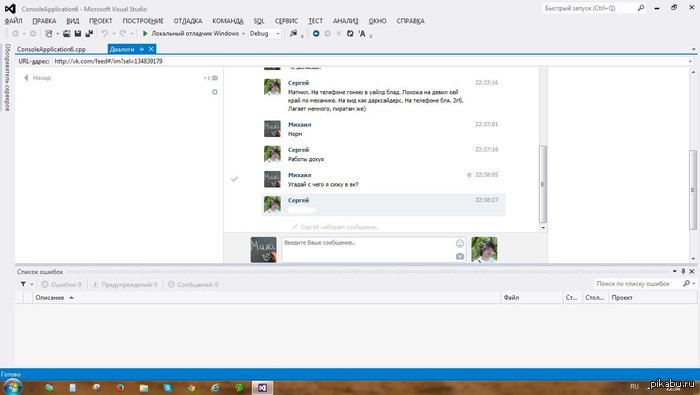Open the АНАЛИЗ menu
700x395 pixels.
point(345,21)
